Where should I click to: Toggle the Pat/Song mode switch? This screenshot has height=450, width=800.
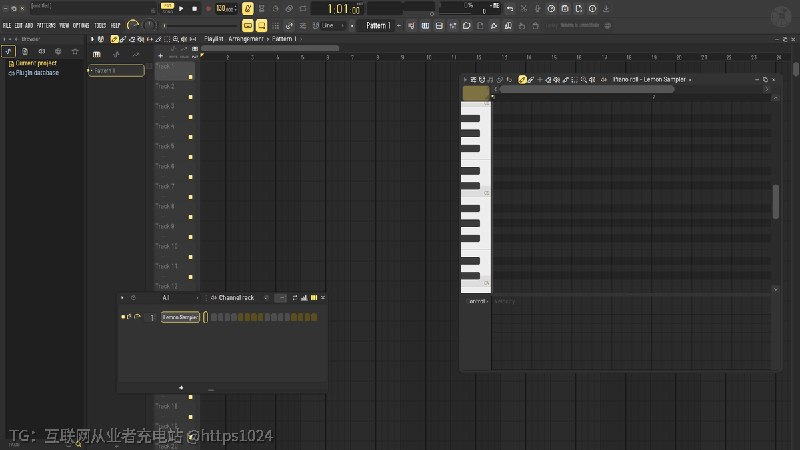(x=167, y=8)
